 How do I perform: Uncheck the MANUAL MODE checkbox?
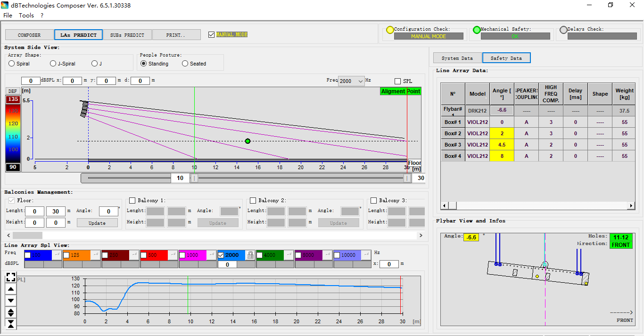[x=211, y=34]
